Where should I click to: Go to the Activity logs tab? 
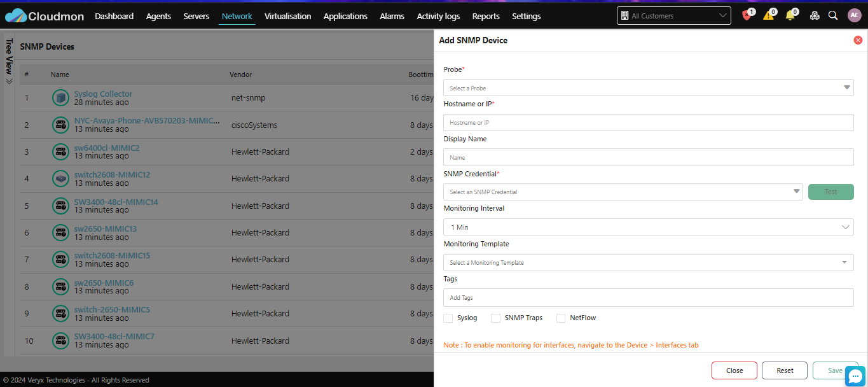click(x=438, y=16)
